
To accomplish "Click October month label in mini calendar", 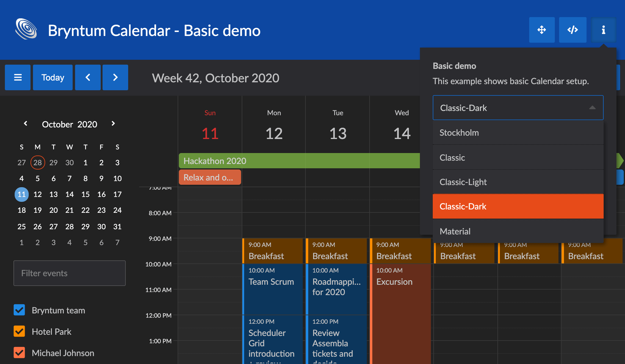I will tap(57, 124).
